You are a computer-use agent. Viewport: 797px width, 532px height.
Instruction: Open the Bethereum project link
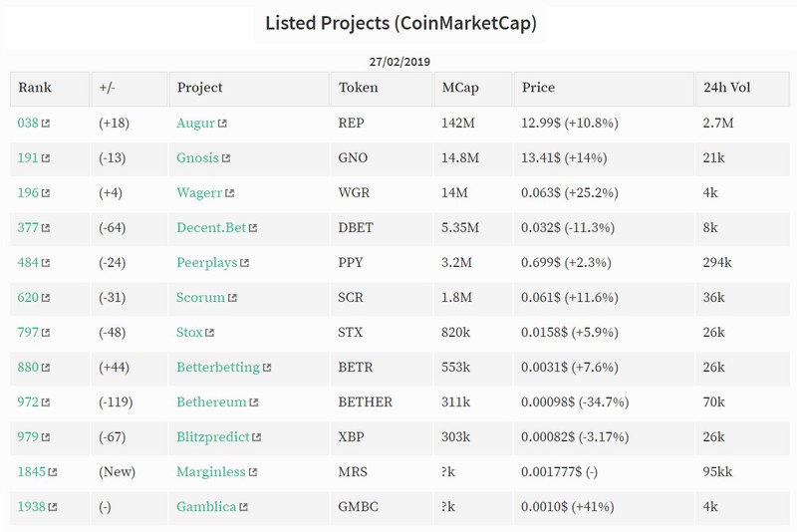[211, 401]
